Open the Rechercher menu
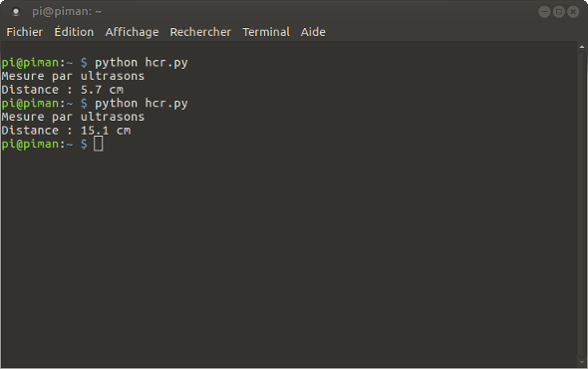 click(x=200, y=32)
